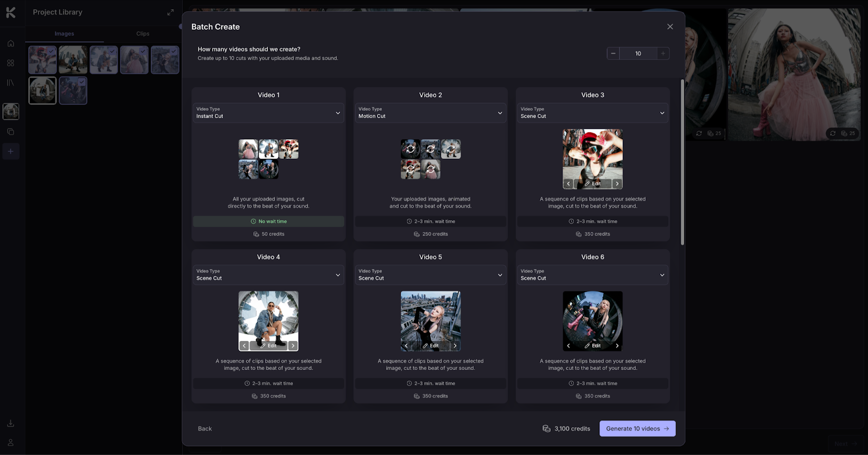The height and width of the screenshot is (455, 868).
Task: Uncheck the blonde rooftop woman library image
Action: (165, 60)
